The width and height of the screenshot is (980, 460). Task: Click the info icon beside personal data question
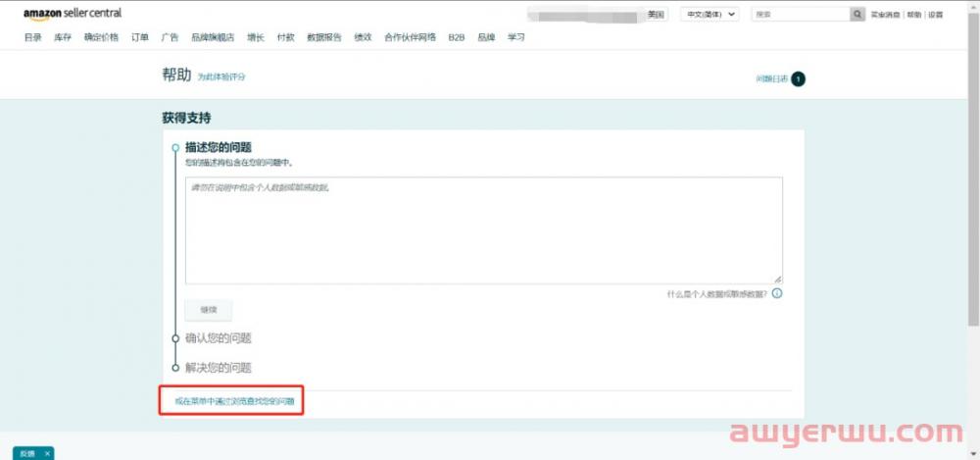click(x=777, y=293)
